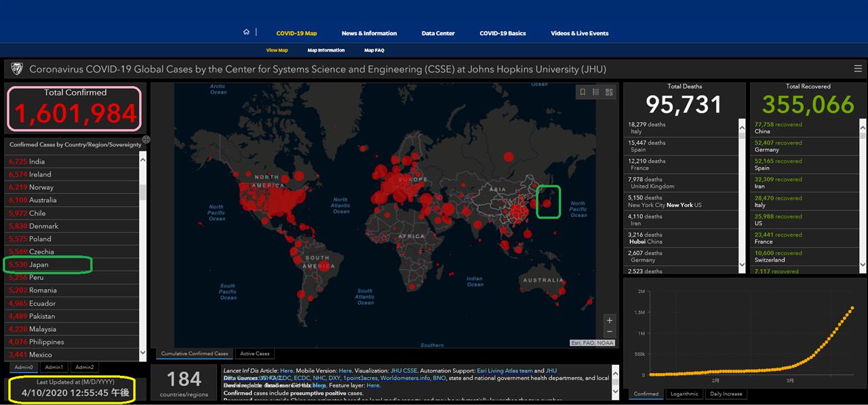This screenshot has width=868, height=405.
Task: Select Mexico in the country list
Action: point(72,355)
